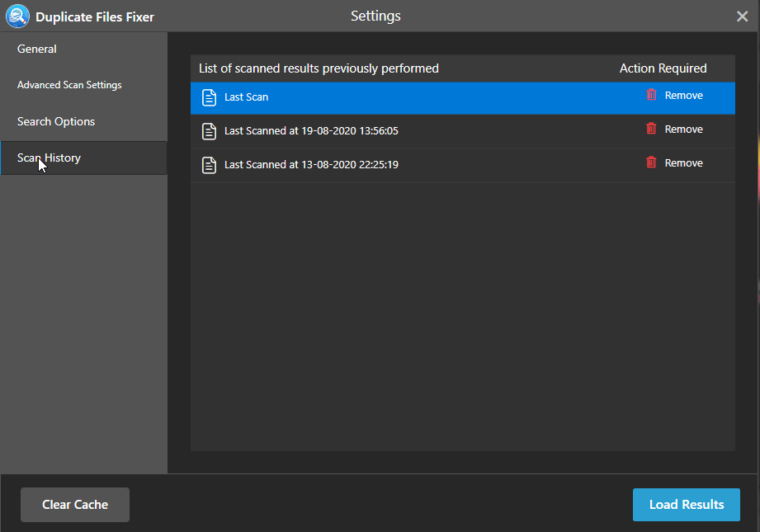Click trash icon for 13-08-2020 22:25:19 scan
This screenshot has width=760, height=532.
coord(651,162)
